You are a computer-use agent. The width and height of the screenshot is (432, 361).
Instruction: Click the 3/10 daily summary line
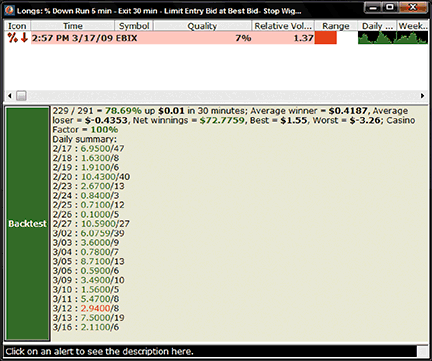tap(86, 289)
